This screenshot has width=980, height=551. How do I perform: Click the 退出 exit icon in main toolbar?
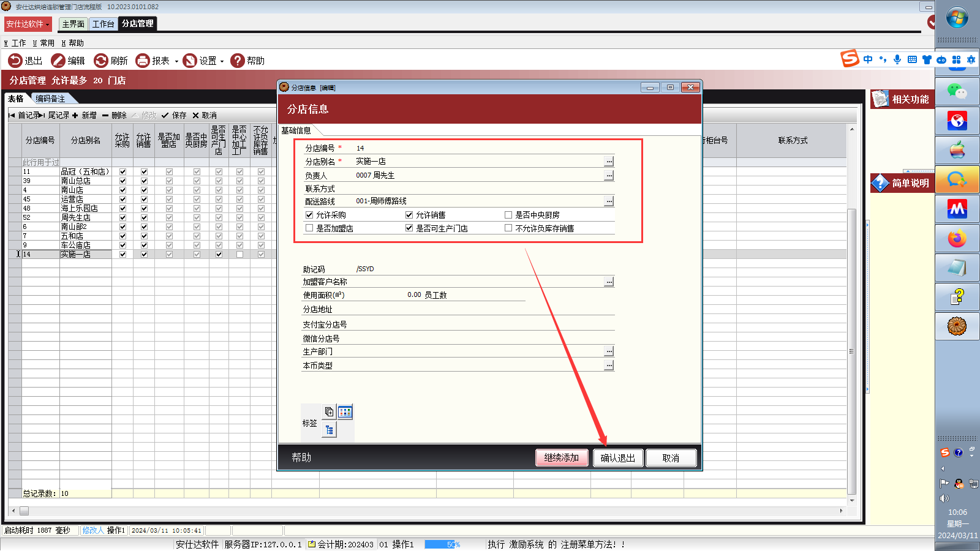pos(15,61)
